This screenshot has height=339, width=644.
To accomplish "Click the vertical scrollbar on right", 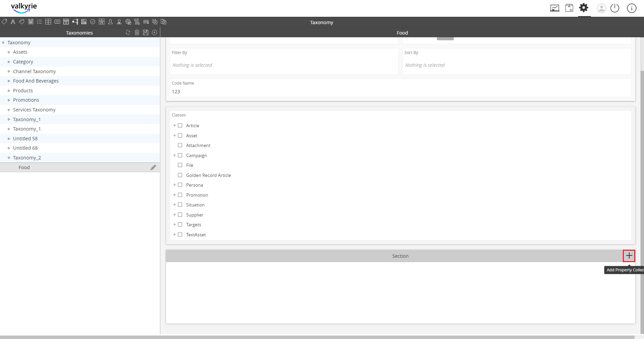I will 642,201.
